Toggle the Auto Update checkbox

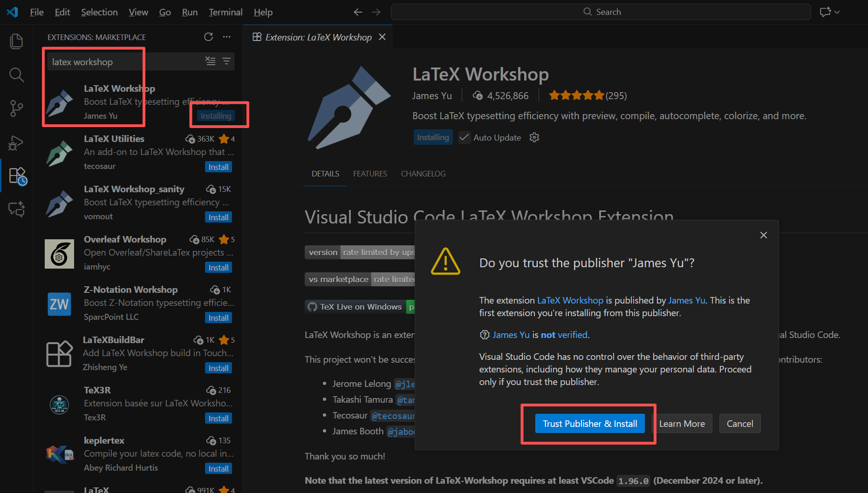(465, 137)
